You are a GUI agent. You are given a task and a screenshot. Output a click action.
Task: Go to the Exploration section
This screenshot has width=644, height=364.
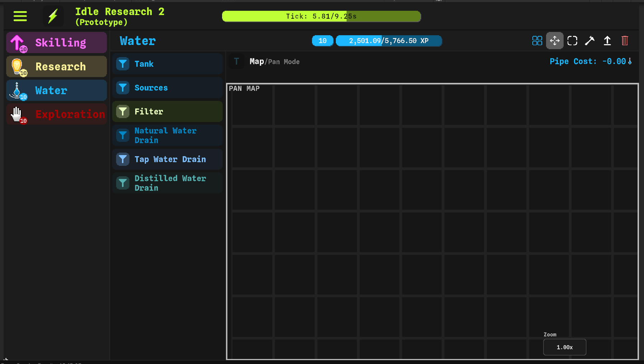57,114
